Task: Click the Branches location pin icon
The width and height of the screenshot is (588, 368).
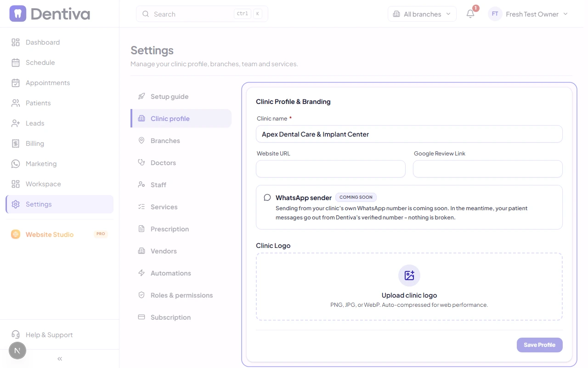Action: [x=141, y=141]
